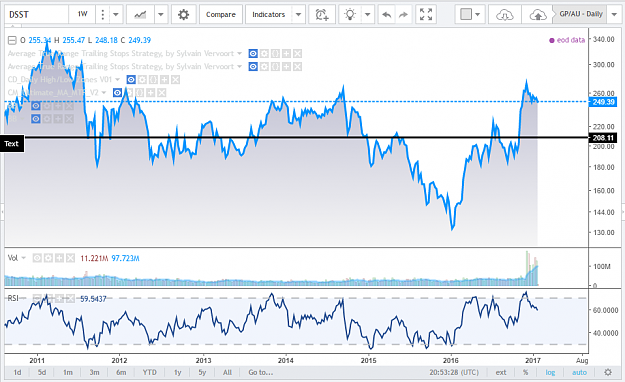Viewport: 625px width, 382px height.
Task: Click Go to... date button
Action: point(261,372)
